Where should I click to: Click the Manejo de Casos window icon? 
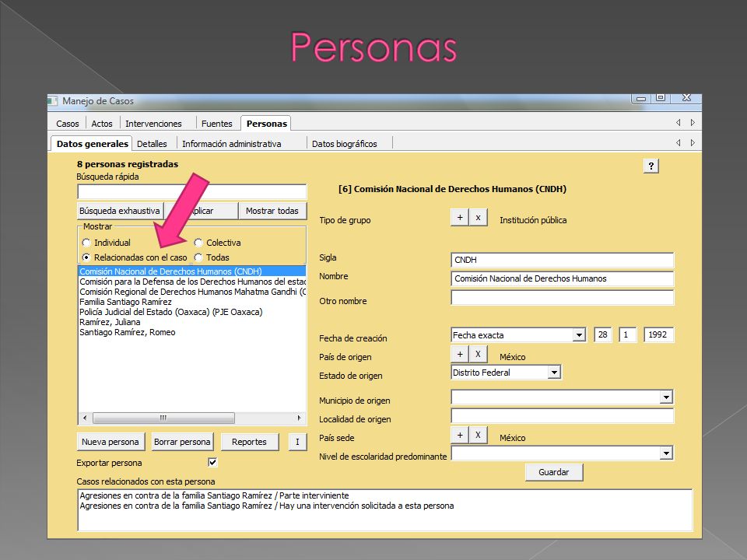click(x=52, y=101)
